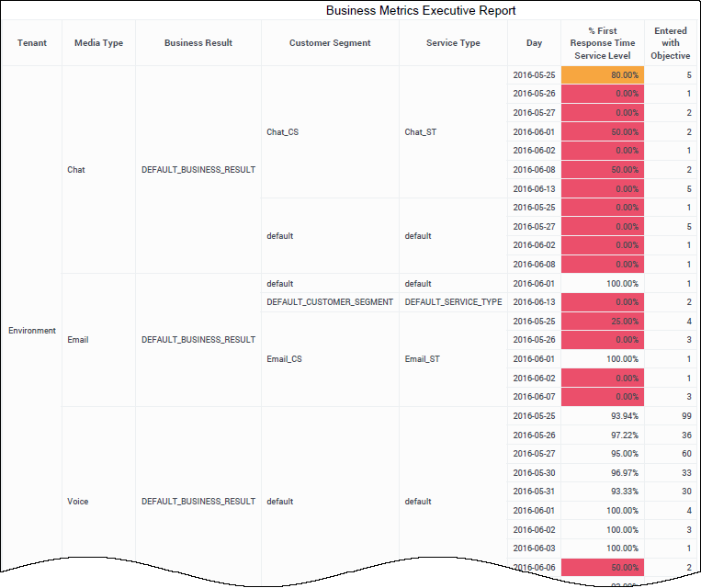The width and height of the screenshot is (701, 588).
Task: Select the % First Response Time header
Action: point(602,43)
